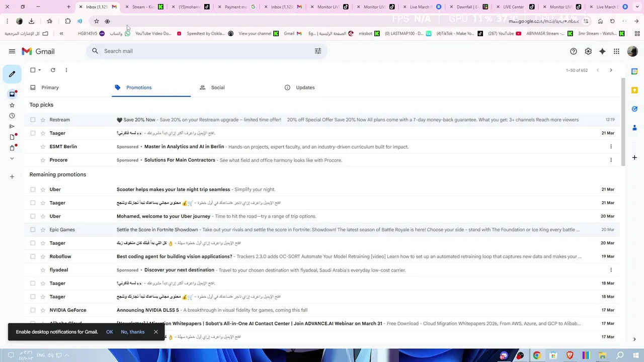Expand More labels chevron in sidebar
The height and width of the screenshot is (362, 644).
12,158
